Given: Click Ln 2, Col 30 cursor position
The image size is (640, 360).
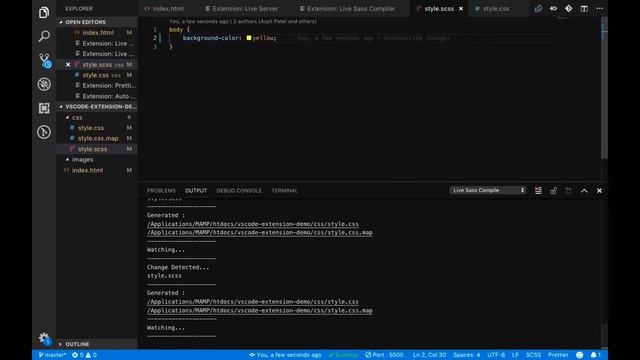Looking at the screenshot, I should (x=429, y=355).
